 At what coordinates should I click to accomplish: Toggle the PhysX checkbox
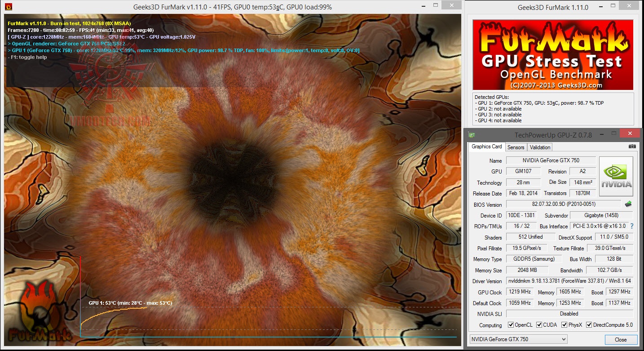click(x=564, y=325)
